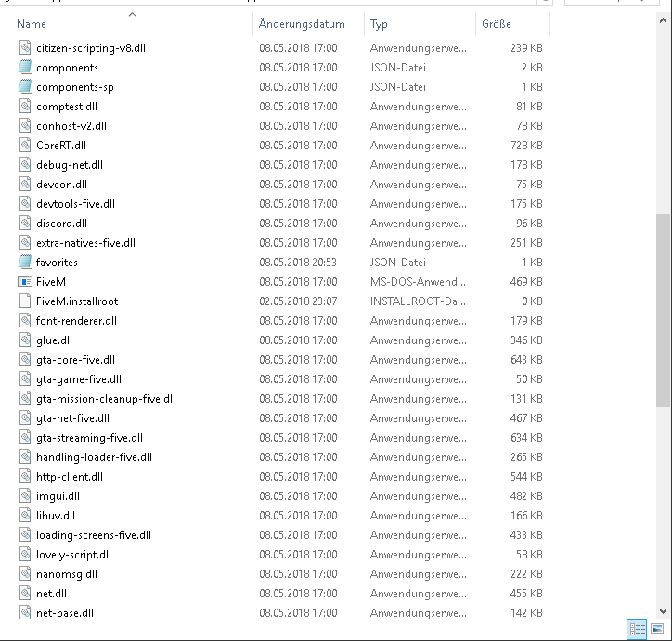Viewport: 672px width, 641px height.
Task: Click the 08.05.2018 20:53 date of favorites
Action: coord(298,262)
